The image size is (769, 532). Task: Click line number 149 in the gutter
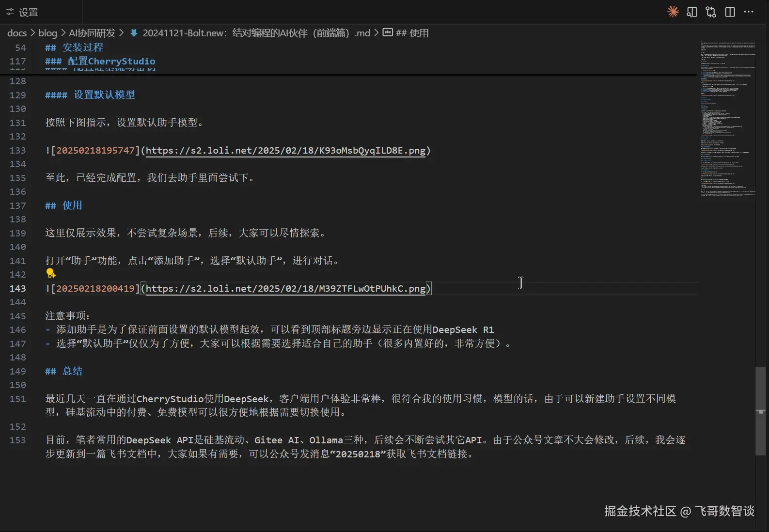click(18, 371)
